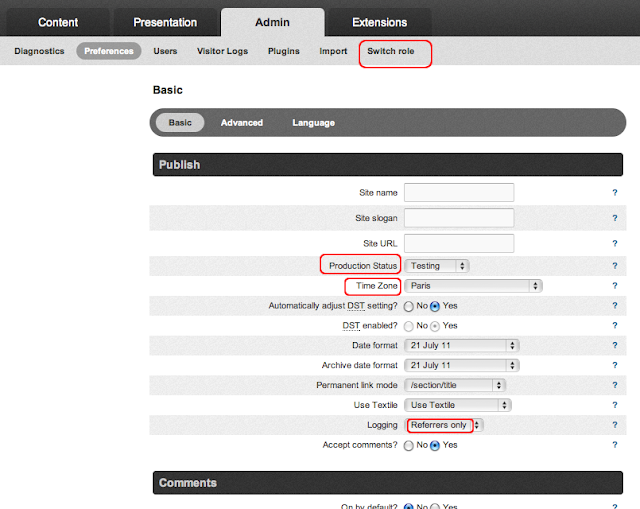The height and width of the screenshot is (509, 640).
Task: Select No for automatically adjust DST
Action: point(409,306)
